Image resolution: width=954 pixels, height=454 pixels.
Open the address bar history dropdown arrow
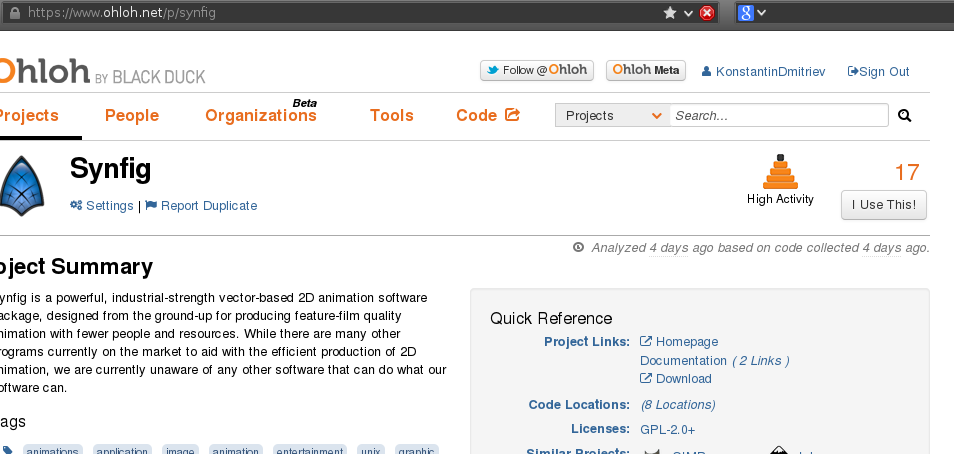coord(689,13)
